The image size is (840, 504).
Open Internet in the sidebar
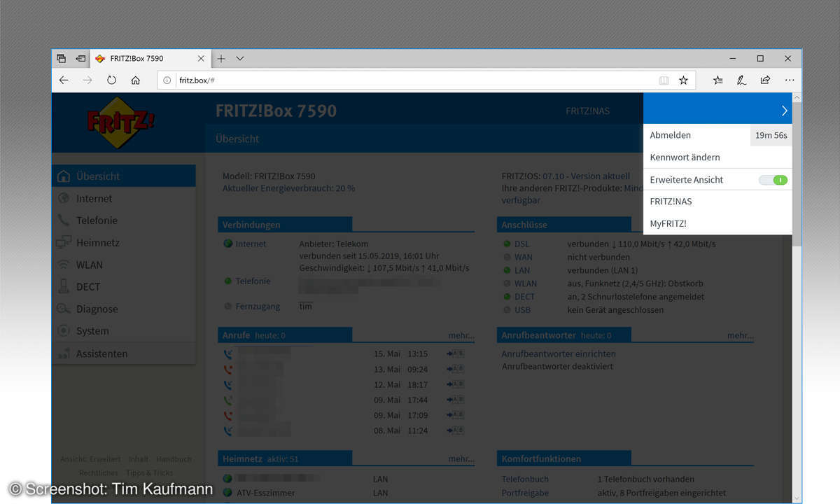(124, 198)
